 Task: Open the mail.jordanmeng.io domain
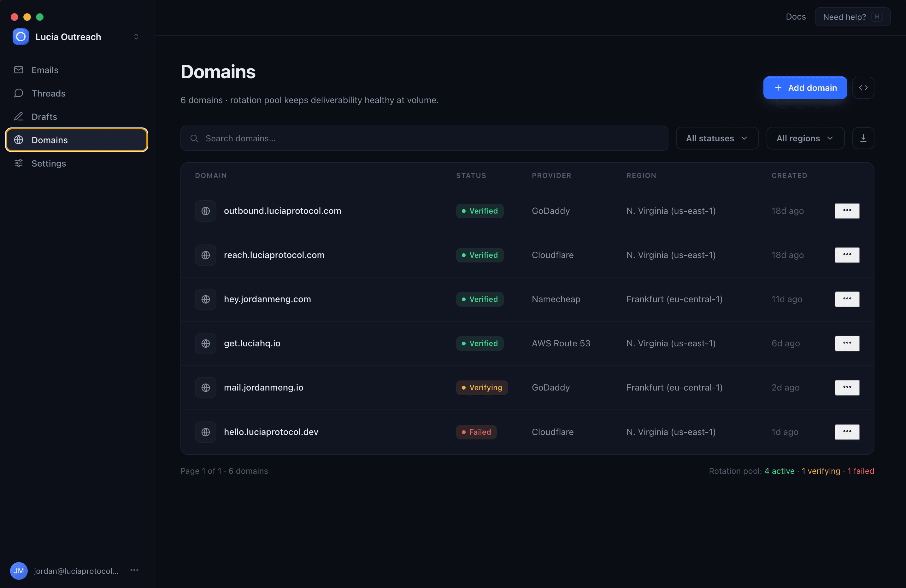(263, 387)
